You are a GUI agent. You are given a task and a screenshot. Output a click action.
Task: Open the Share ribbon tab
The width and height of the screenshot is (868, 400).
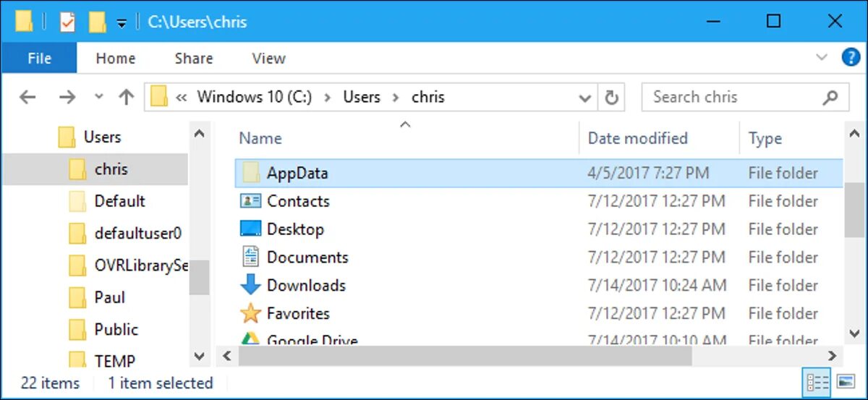click(192, 59)
